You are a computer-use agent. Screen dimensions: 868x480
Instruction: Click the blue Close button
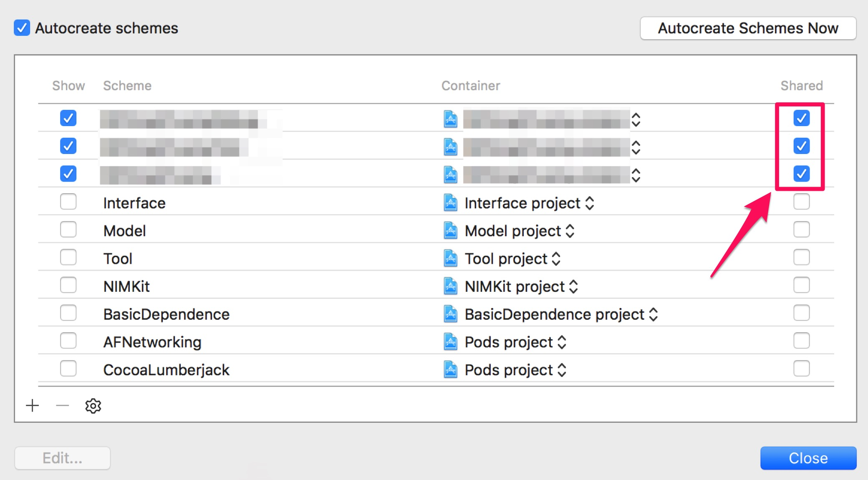808,458
